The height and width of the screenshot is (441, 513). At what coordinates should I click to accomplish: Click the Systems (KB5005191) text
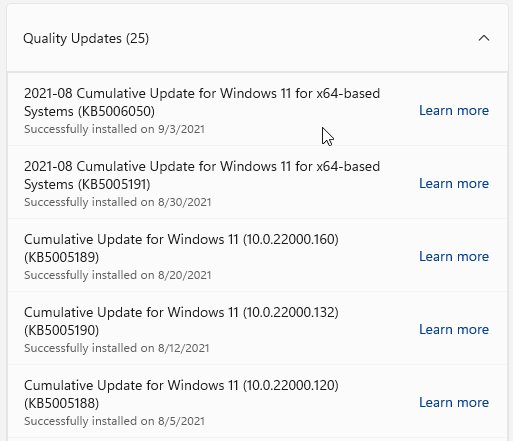pos(87,185)
